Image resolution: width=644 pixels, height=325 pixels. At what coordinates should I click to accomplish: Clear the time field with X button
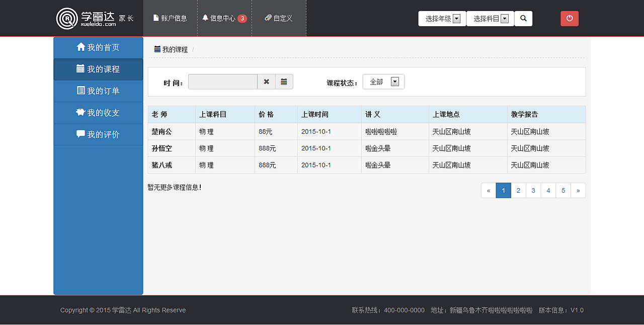coord(266,82)
